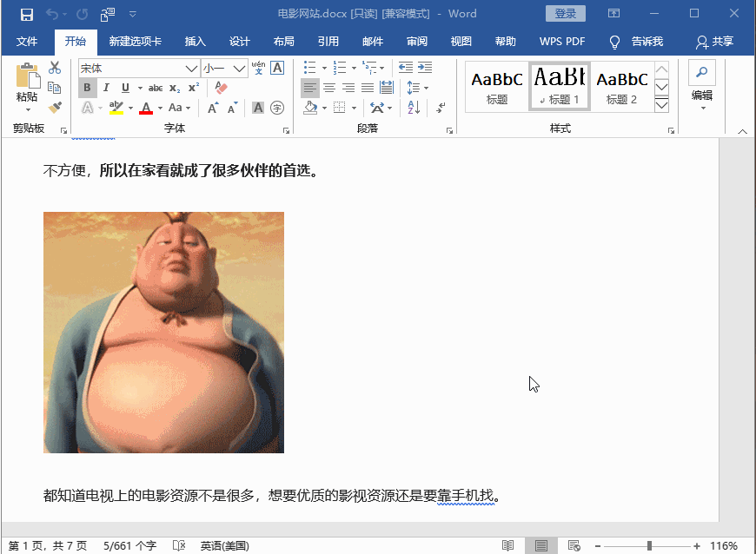The image size is (756, 554).
Task: Toggle show paragraph marks icon
Action: click(x=441, y=108)
